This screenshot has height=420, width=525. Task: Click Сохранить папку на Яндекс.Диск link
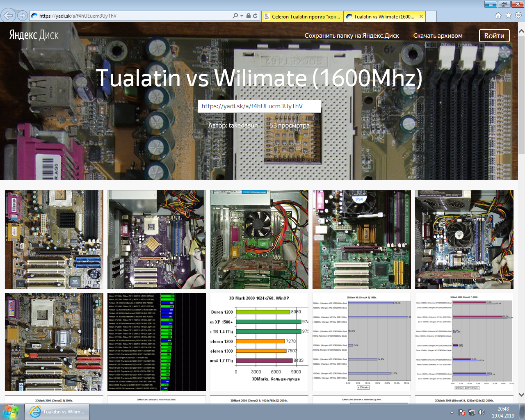(352, 36)
